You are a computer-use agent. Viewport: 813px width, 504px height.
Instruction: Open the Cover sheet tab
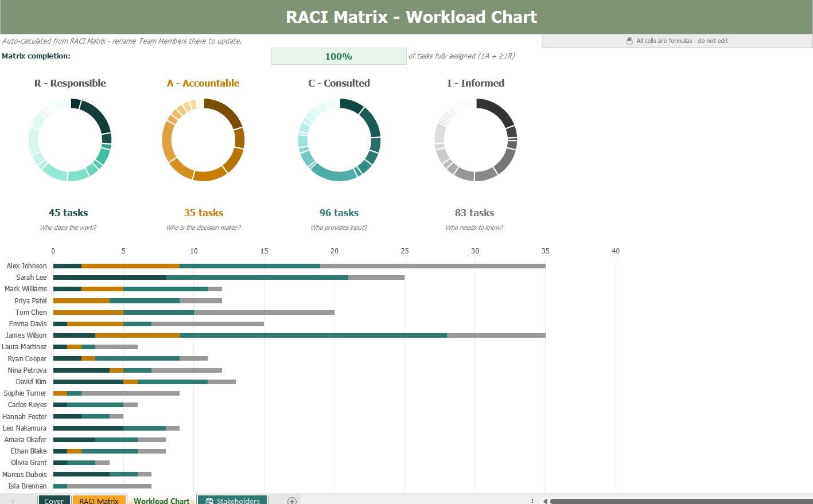[x=55, y=501]
